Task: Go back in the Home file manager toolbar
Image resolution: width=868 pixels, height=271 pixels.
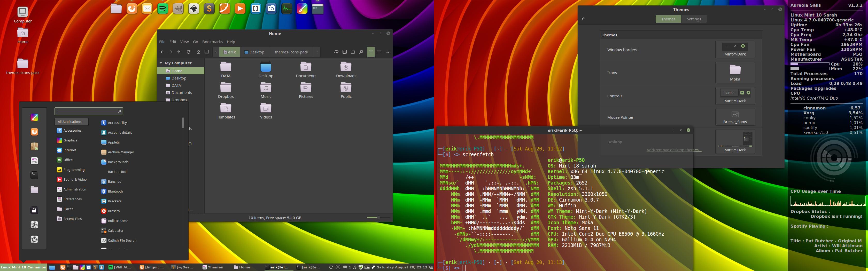Action: (162, 52)
